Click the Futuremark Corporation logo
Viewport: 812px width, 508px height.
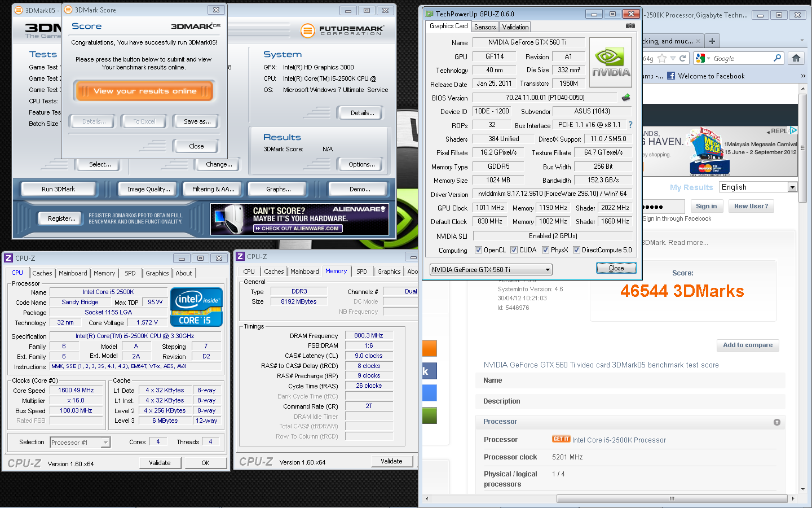click(342, 30)
